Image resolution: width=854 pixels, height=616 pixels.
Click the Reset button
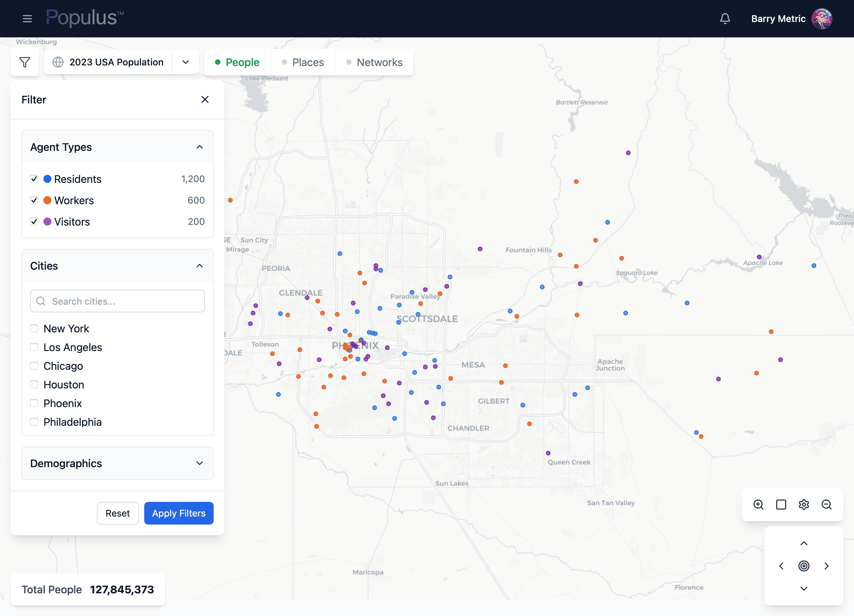pos(118,513)
